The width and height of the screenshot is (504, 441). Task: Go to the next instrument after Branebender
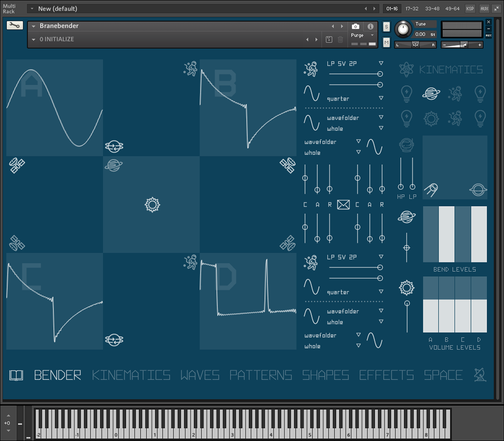point(342,26)
